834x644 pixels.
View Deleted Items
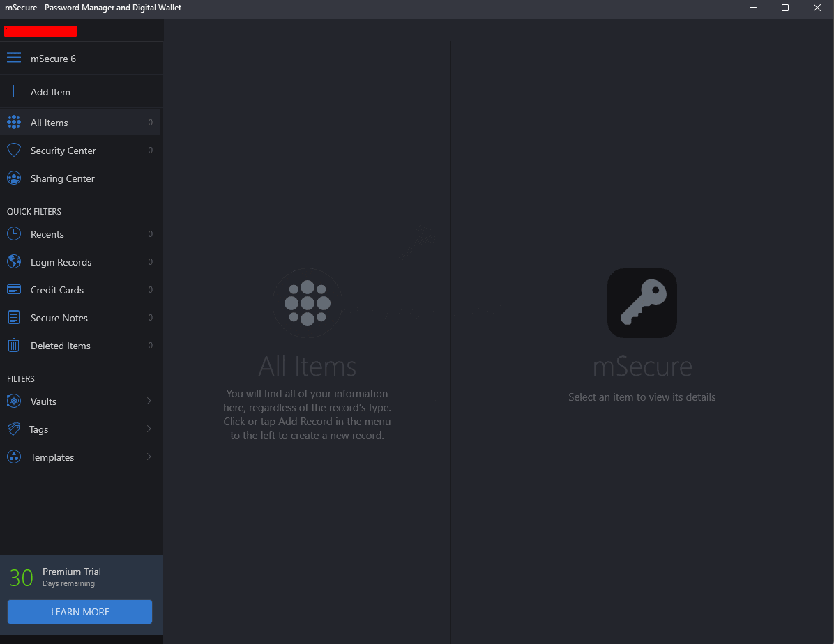point(79,346)
